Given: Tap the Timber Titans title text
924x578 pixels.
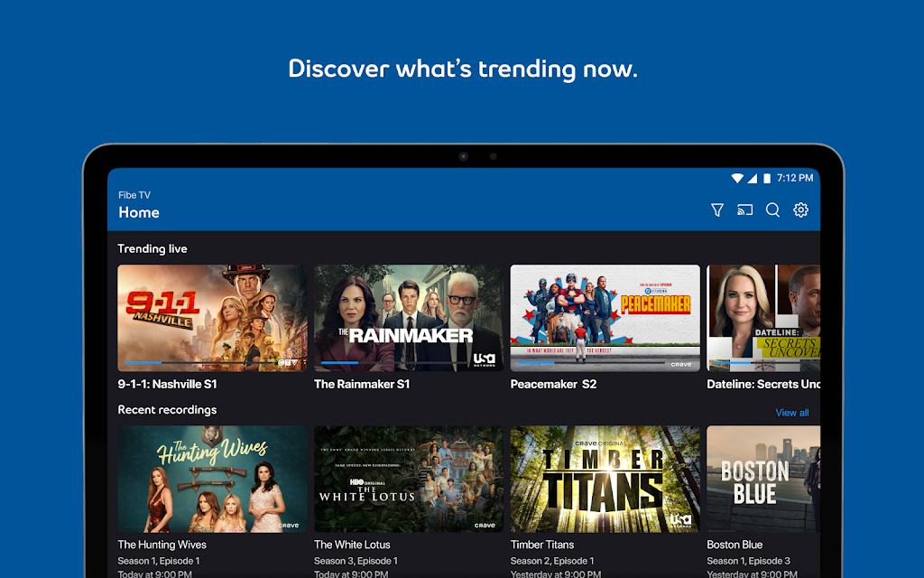Looking at the screenshot, I should point(541,545).
